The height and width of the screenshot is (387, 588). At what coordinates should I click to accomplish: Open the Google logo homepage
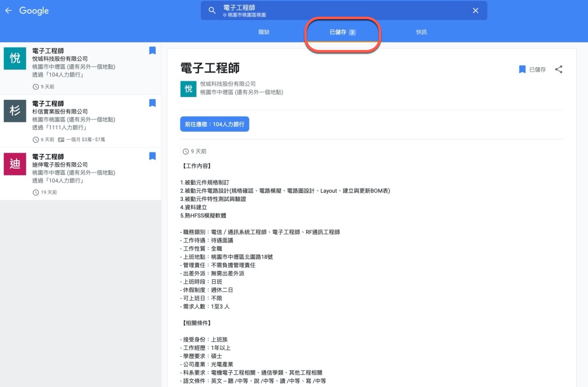pos(34,11)
